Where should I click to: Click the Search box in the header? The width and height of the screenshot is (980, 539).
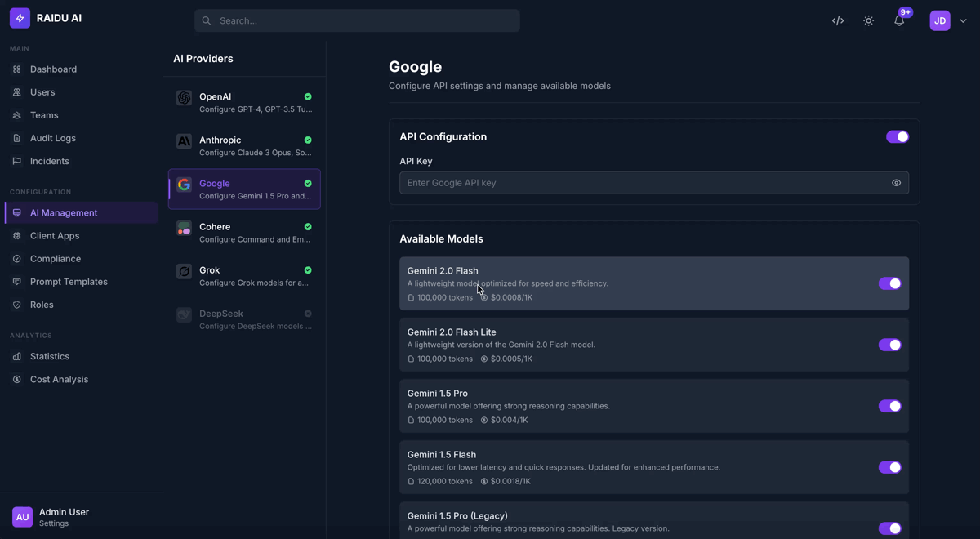coord(357,20)
